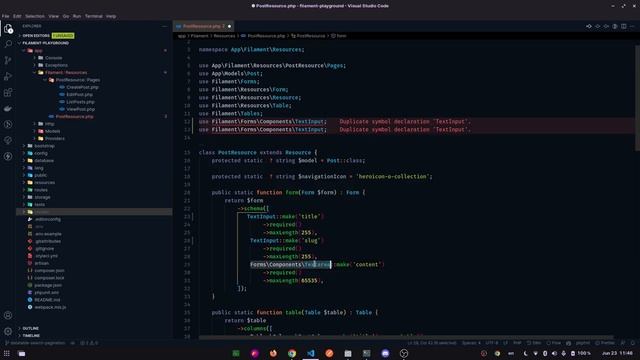Click PostResource.php in the breadcrumb
This screenshot has width=640, height=360.
tap(266, 36)
